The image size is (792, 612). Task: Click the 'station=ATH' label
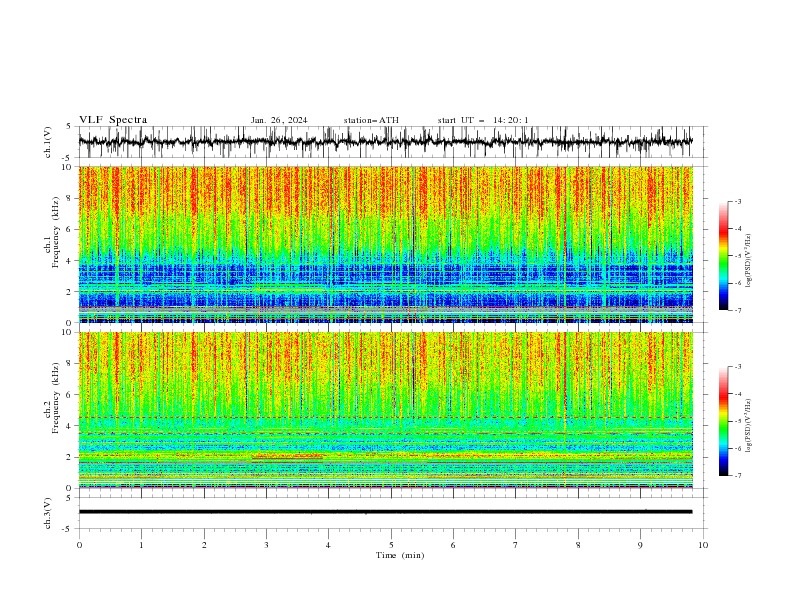[371, 120]
